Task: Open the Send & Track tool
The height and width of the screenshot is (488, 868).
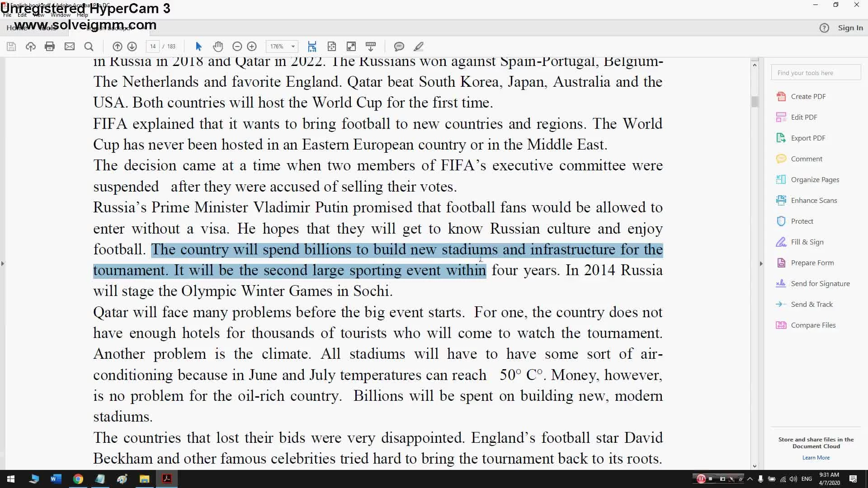Action: [x=804, y=305]
